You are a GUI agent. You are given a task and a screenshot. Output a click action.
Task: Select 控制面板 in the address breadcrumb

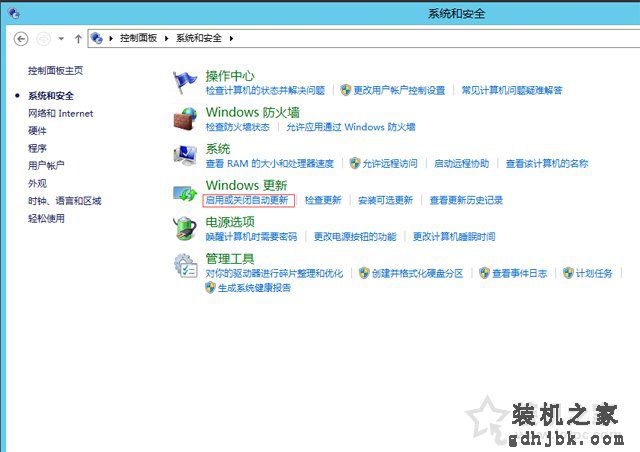pos(138,38)
